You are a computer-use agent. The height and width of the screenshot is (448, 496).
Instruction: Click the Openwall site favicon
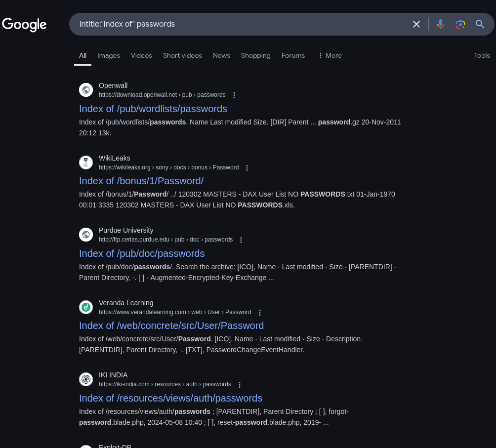point(86,90)
